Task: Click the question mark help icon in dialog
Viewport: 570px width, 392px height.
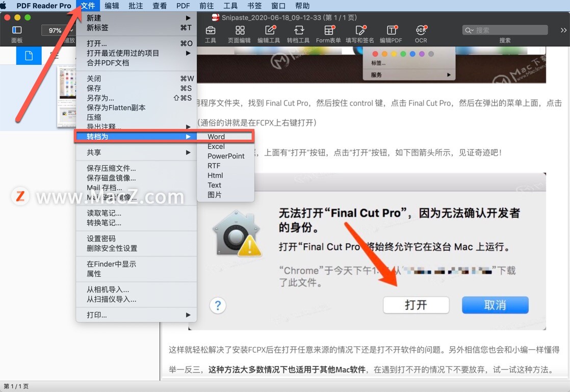Action: point(218,305)
